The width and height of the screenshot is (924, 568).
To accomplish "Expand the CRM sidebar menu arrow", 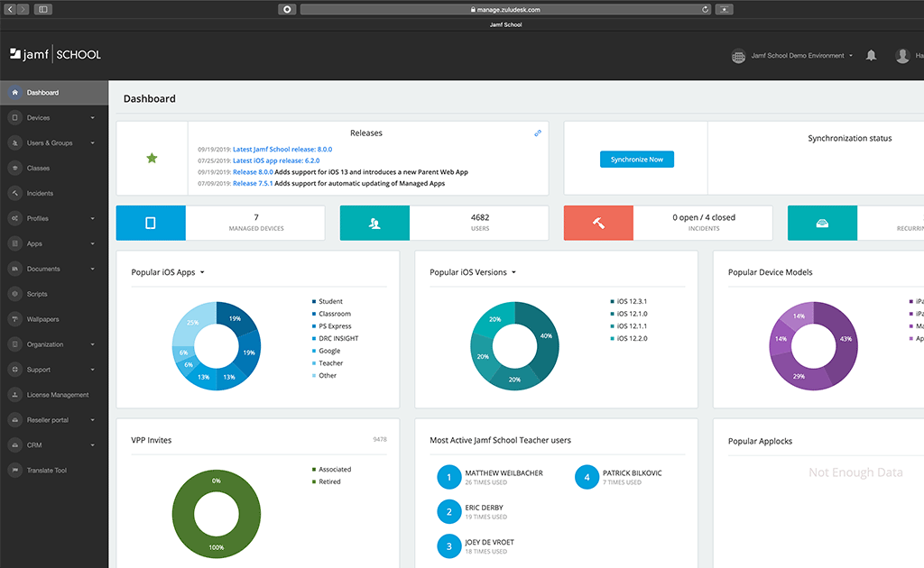I will (93, 445).
